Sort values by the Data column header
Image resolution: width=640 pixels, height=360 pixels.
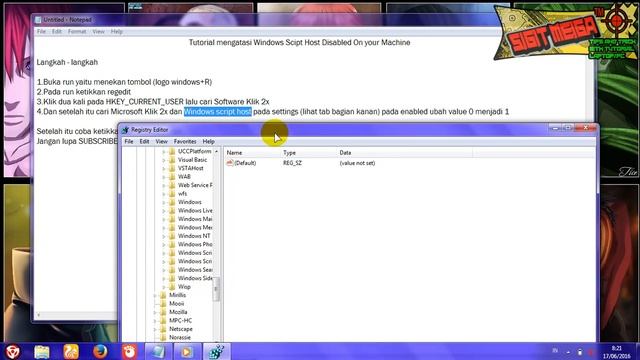tap(405, 153)
